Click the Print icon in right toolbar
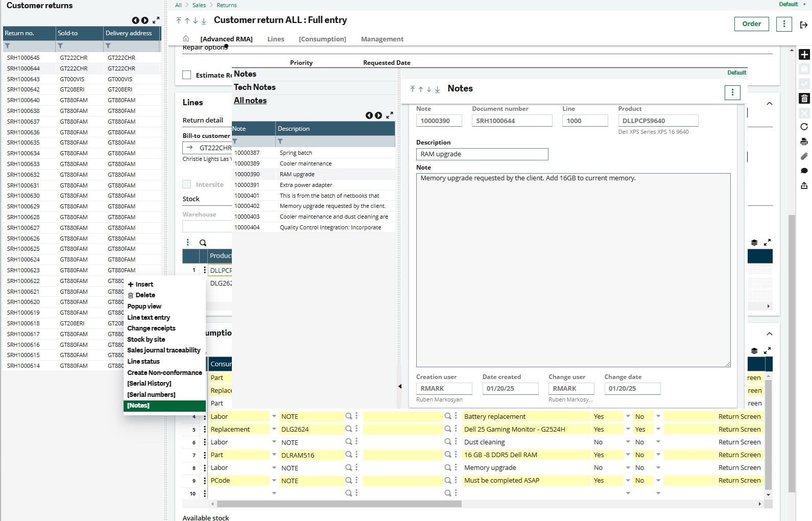This screenshot has height=521, width=812. [804, 141]
